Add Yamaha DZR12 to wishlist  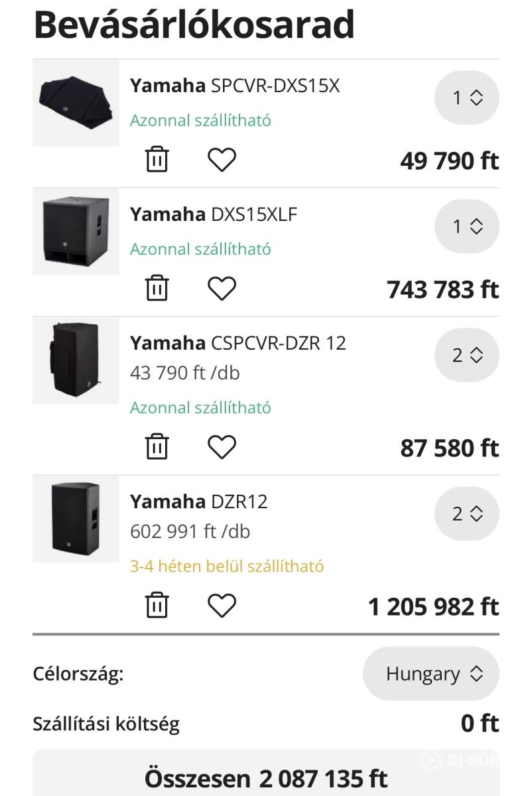(x=222, y=606)
